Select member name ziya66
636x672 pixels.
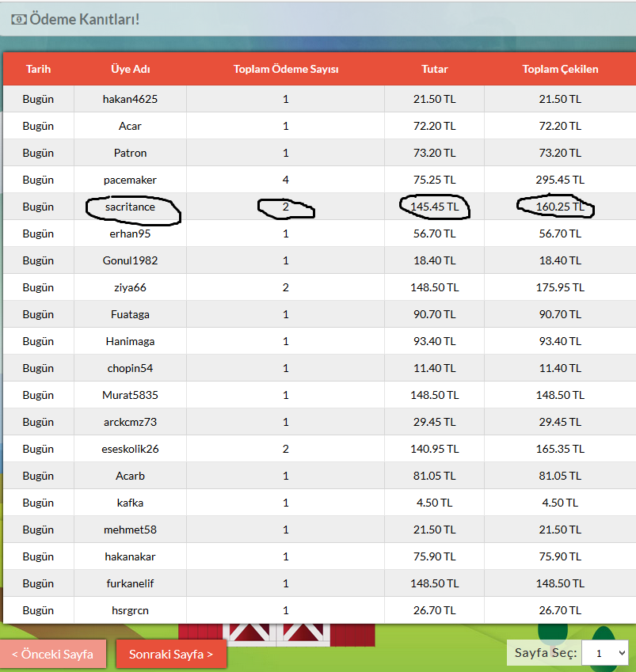point(130,287)
